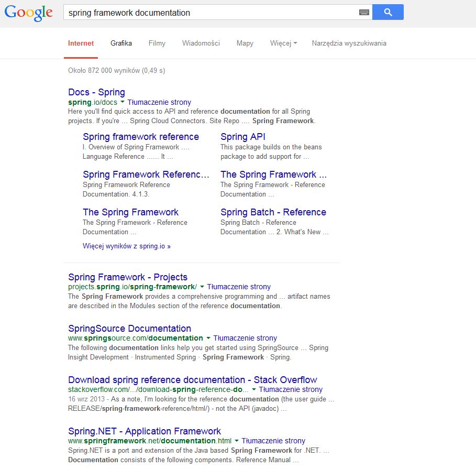Open the Spring Framework - Projects result

tap(128, 277)
